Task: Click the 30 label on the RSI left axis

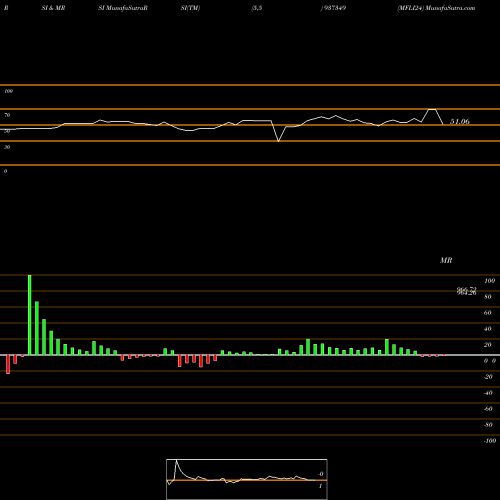Action: [7, 147]
